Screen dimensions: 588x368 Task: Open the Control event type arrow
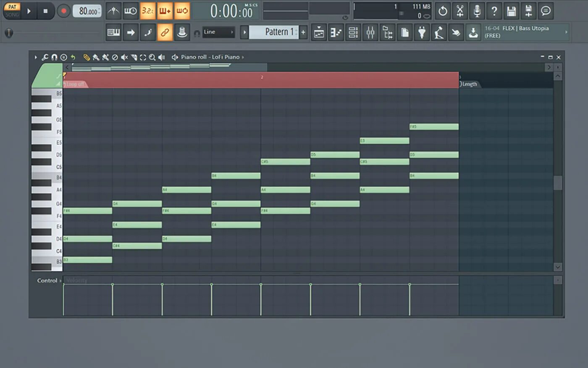pos(60,281)
